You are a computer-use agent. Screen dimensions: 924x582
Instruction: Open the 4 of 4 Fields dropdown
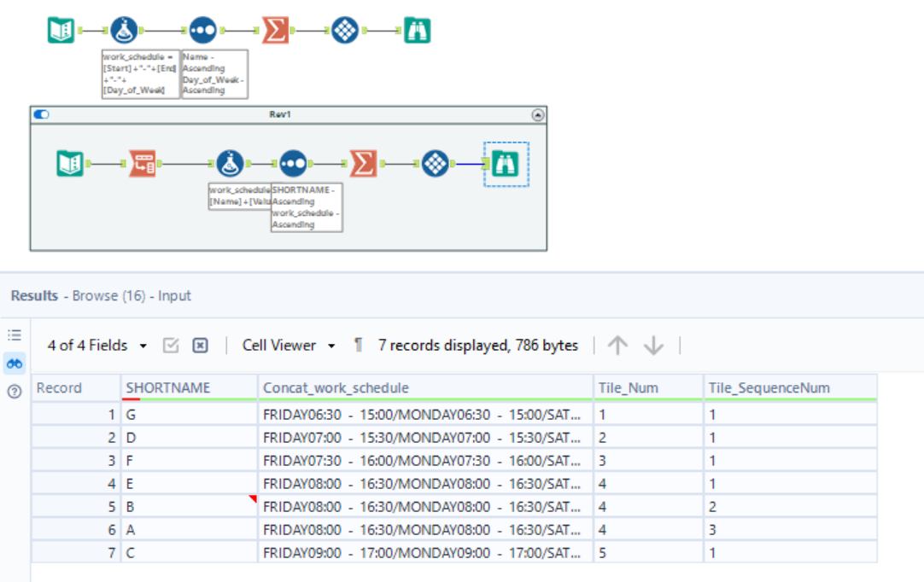[x=97, y=345]
